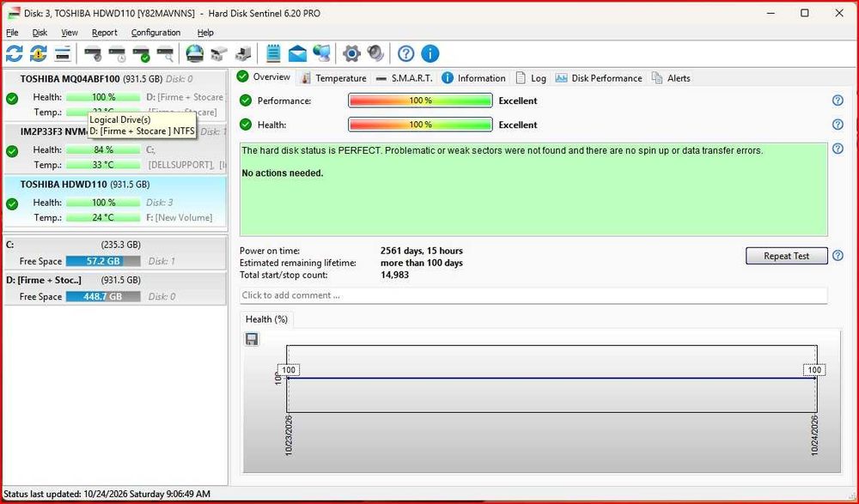Click help icon beside Health bar

tap(838, 124)
